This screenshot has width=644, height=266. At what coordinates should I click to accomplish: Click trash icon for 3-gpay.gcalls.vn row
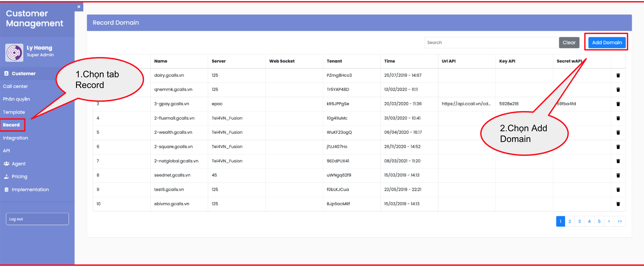(x=618, y=104)
